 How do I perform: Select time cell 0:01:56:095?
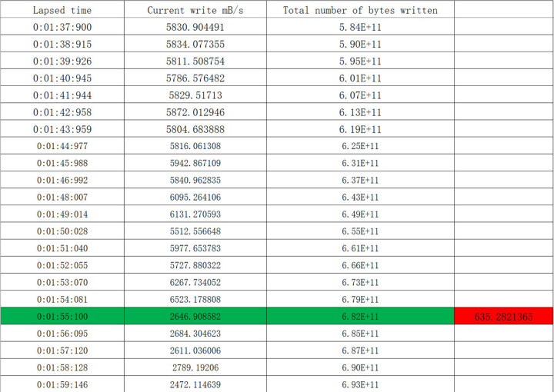pyautogui.click(x=62, y=333)
